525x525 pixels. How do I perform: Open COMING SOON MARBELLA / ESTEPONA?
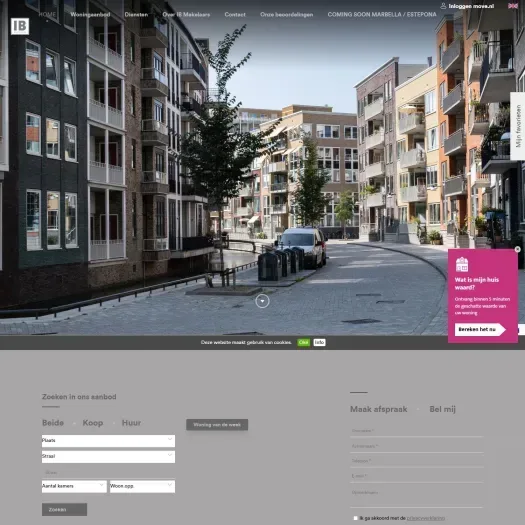pyautogui.click(x=382, y=14)
